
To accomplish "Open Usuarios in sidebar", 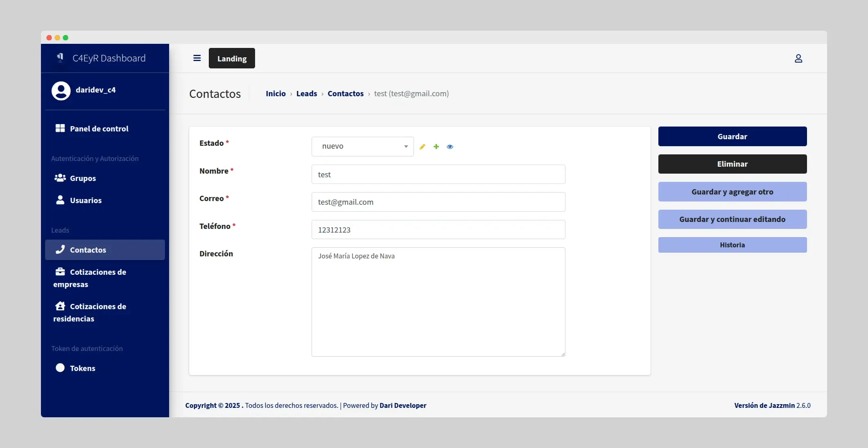I will [86, 200].
